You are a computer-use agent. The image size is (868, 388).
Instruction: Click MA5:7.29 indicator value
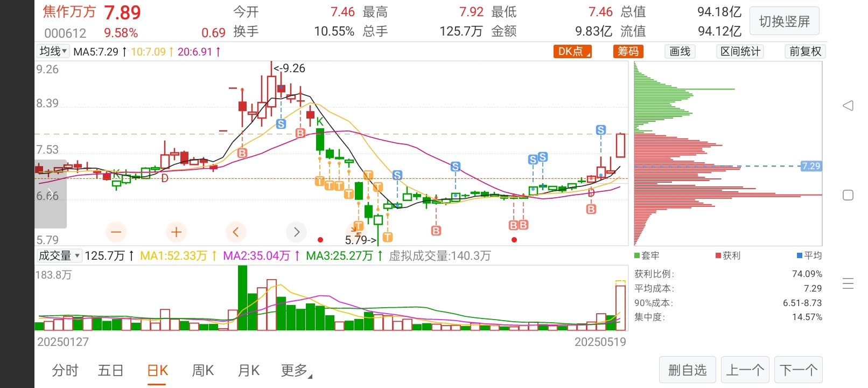tap(96, 52)
